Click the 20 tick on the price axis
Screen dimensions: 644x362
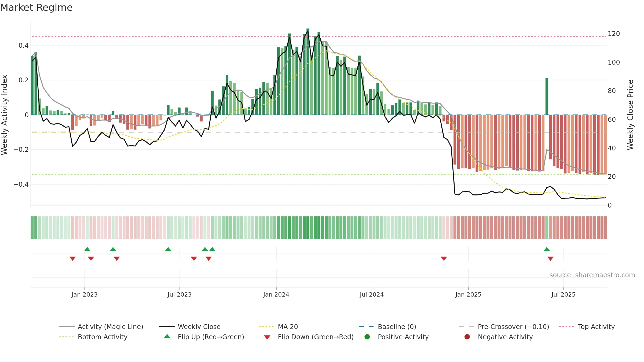612,176
